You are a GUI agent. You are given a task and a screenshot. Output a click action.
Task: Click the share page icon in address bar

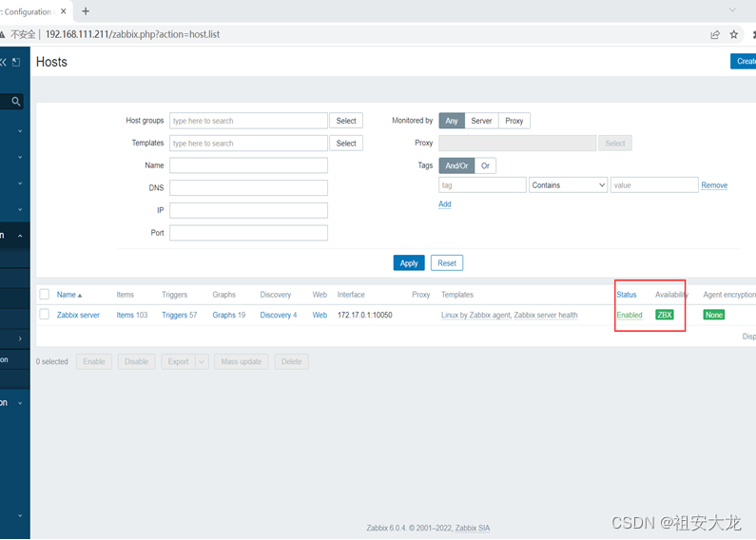point(715,34)
